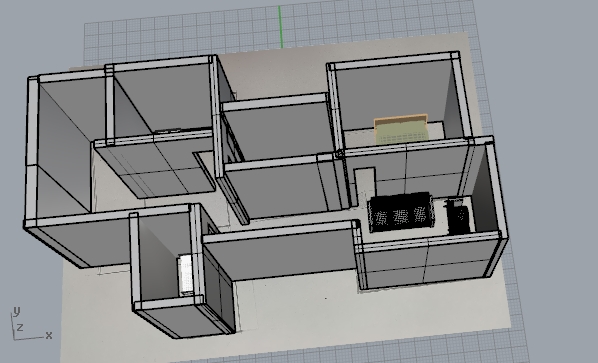Select the black sofa with white dotted pattern
Viewport: 598px width, 363px height.
pyautogui.click(x=401, y=212)
